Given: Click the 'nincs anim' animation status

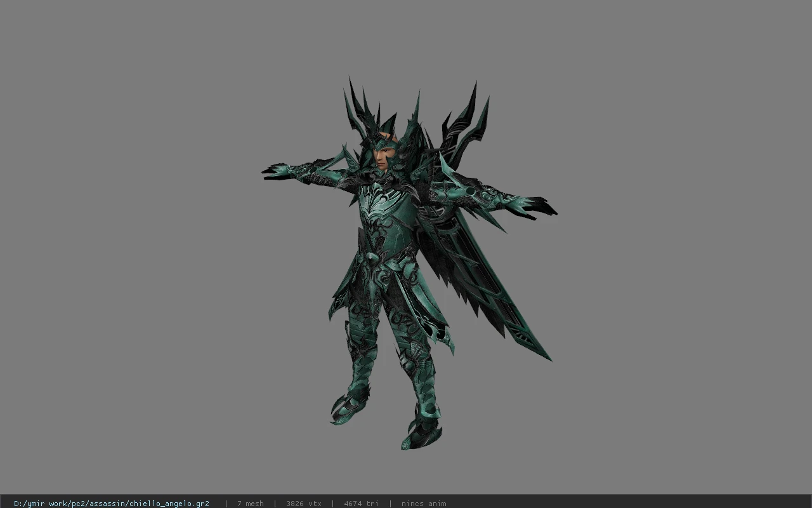Looking at the screenshot, I should [x=423, y=504].
